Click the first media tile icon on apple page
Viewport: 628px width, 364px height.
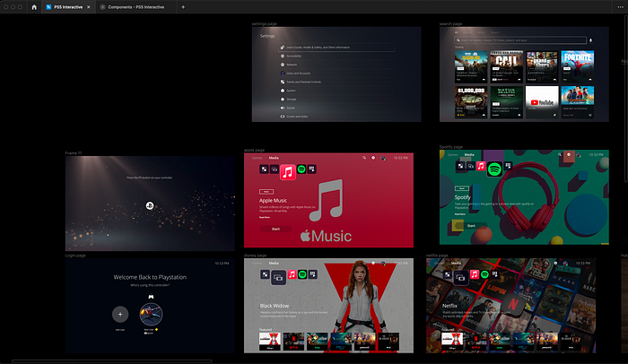point(264,169)
